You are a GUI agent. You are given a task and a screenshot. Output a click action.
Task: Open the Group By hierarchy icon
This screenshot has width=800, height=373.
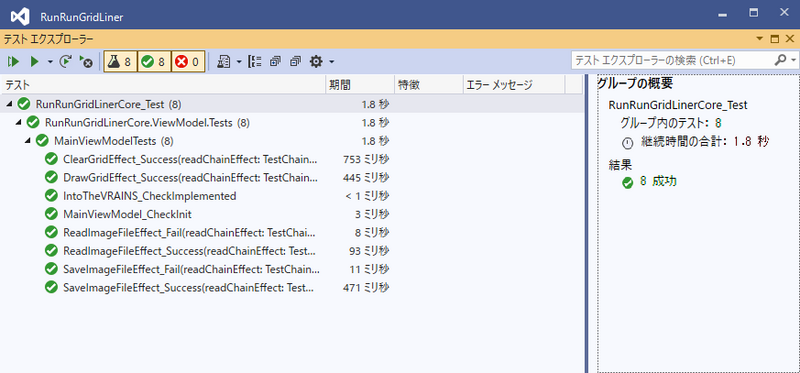[254, 62]
